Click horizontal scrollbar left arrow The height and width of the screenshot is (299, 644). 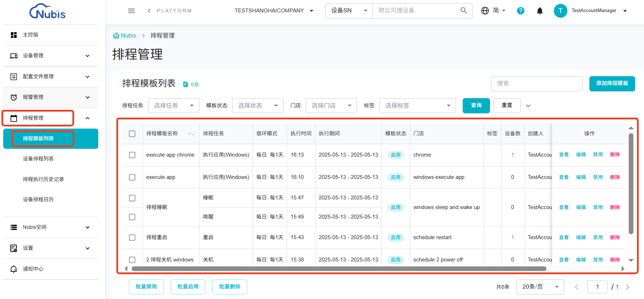(126, 269)
